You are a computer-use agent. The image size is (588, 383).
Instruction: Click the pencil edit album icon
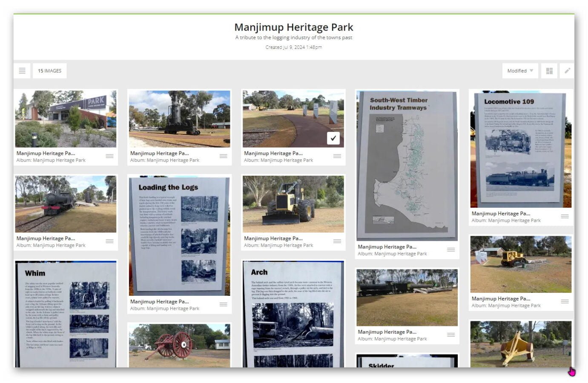pos(567,71)
